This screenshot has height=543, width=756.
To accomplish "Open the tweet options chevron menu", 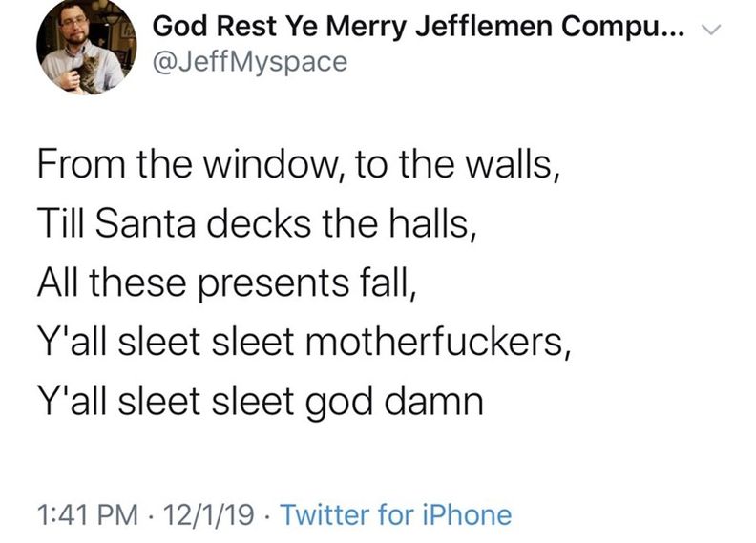I will (711, 30).
